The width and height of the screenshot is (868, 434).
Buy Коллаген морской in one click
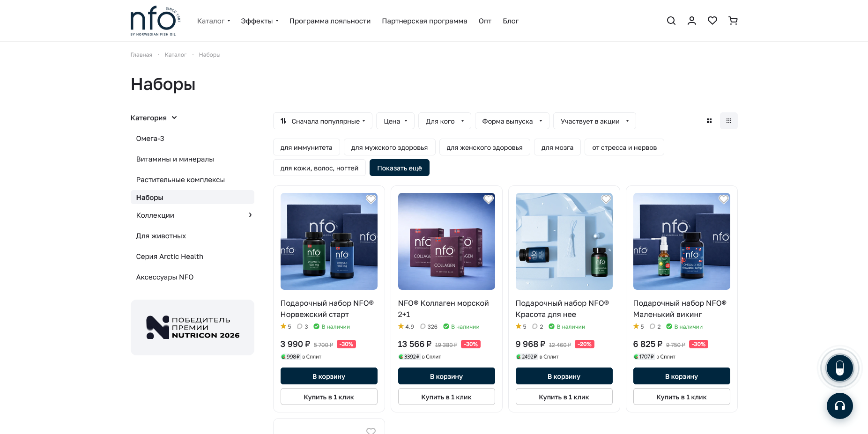tap(446, 397)
